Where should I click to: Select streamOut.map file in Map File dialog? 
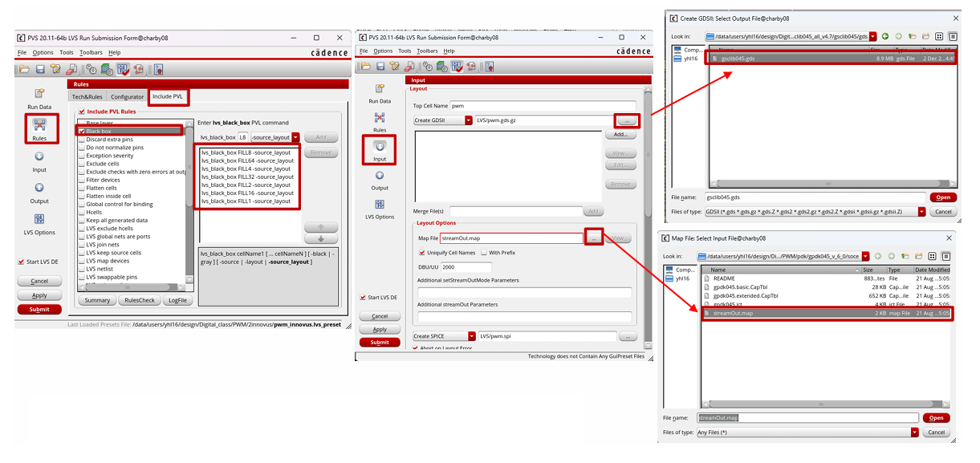pyautogui.click(x=828, y=313)
